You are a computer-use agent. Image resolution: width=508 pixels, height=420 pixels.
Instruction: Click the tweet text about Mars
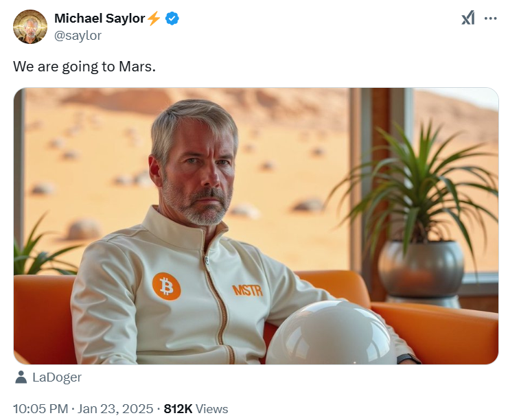pyautogui.click(x=84, y=67)
